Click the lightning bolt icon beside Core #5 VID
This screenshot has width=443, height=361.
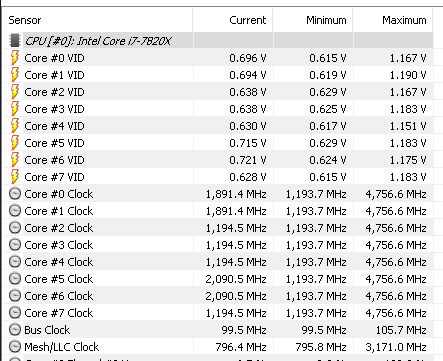(15, 143)
